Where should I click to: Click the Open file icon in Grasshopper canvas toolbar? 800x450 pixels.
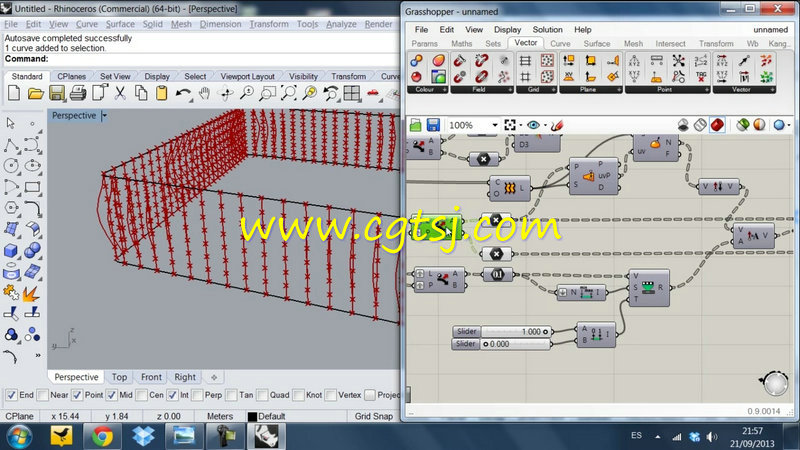click(x=415, y=125)
